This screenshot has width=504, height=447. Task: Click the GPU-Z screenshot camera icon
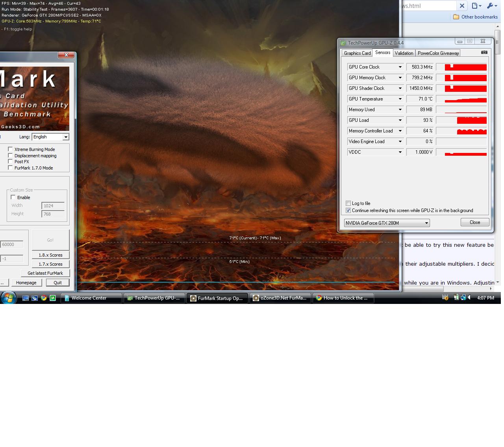pyautogui.click(x=484, y=52)
